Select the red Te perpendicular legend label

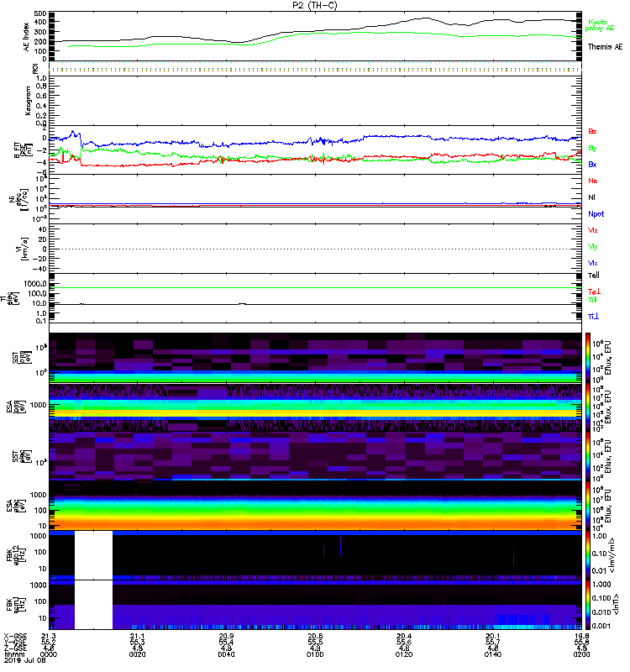coord(593,291)
